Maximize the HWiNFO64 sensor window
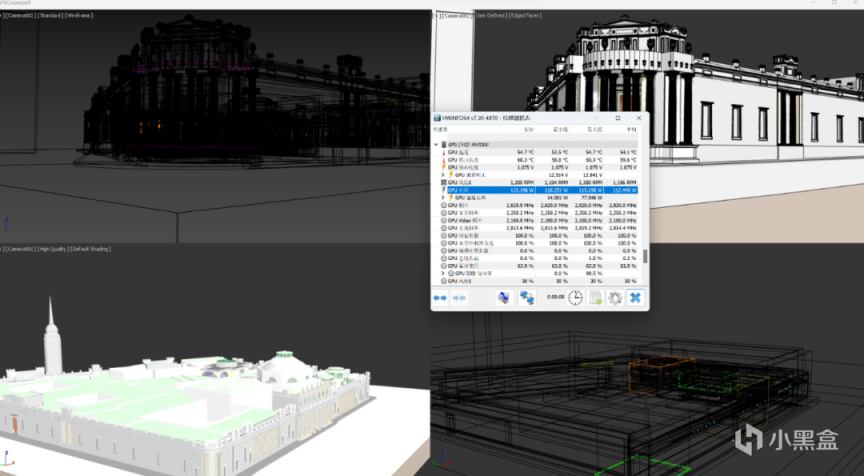Screen dimensions: 864x476 pyautogui.click(x=618, y=118)
